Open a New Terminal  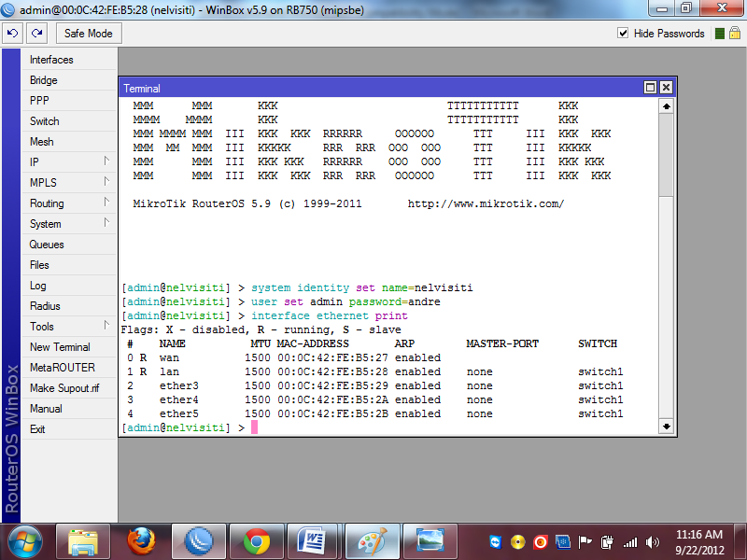(69, 346)
